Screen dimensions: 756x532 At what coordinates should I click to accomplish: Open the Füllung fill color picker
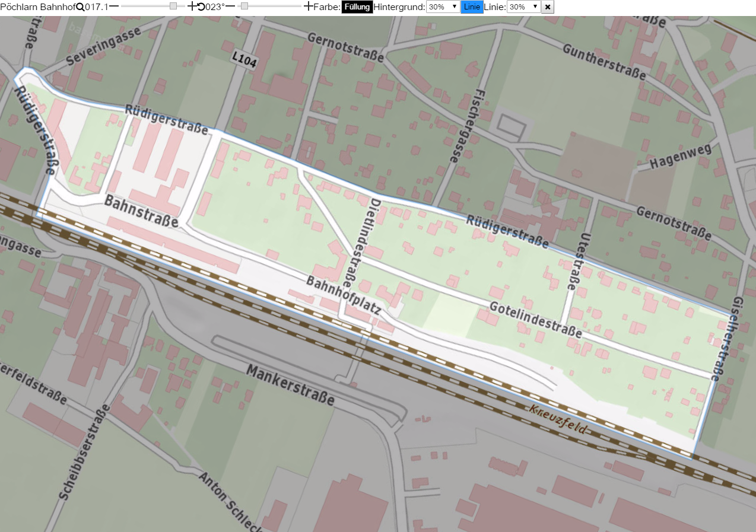click(x=357, y=7)
